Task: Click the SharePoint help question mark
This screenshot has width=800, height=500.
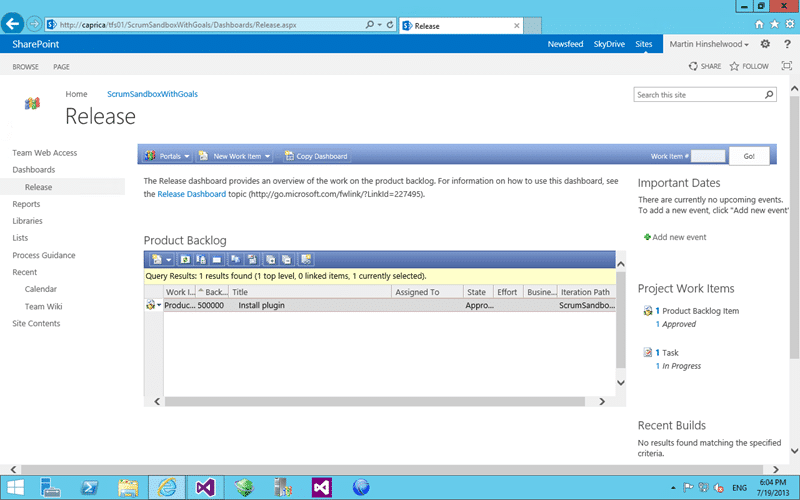Action: click(787, 44)
